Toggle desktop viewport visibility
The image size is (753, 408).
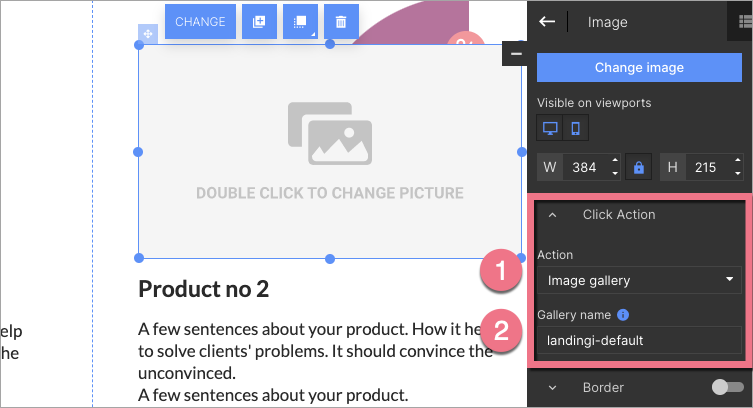pos(549,128)
